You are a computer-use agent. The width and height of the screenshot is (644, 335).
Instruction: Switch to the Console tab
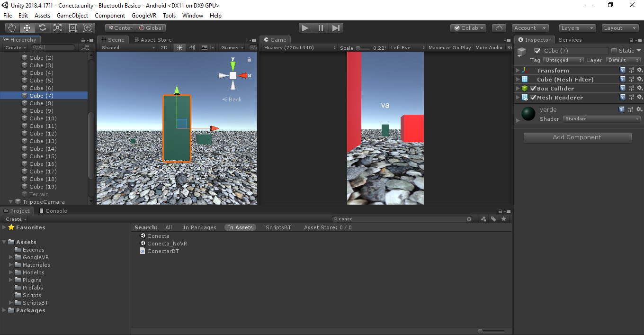click(53, 211)
